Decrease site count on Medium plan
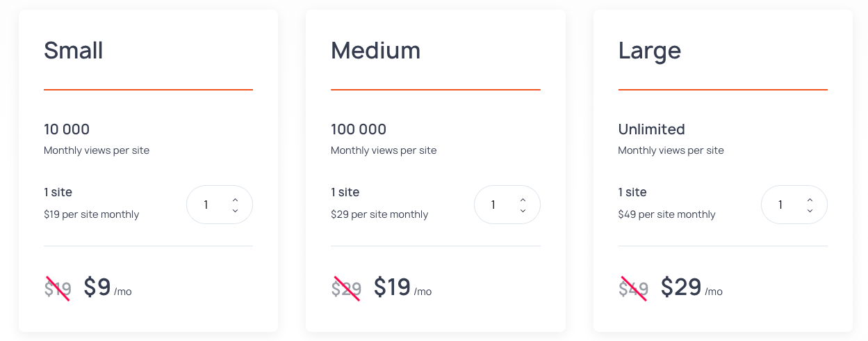The image size is (868, 341). click(523, 210)
